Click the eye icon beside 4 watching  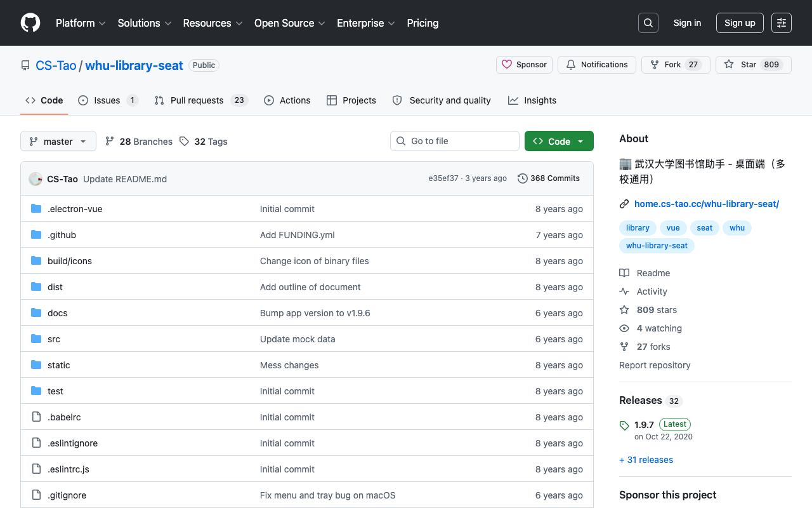(624, 328)
